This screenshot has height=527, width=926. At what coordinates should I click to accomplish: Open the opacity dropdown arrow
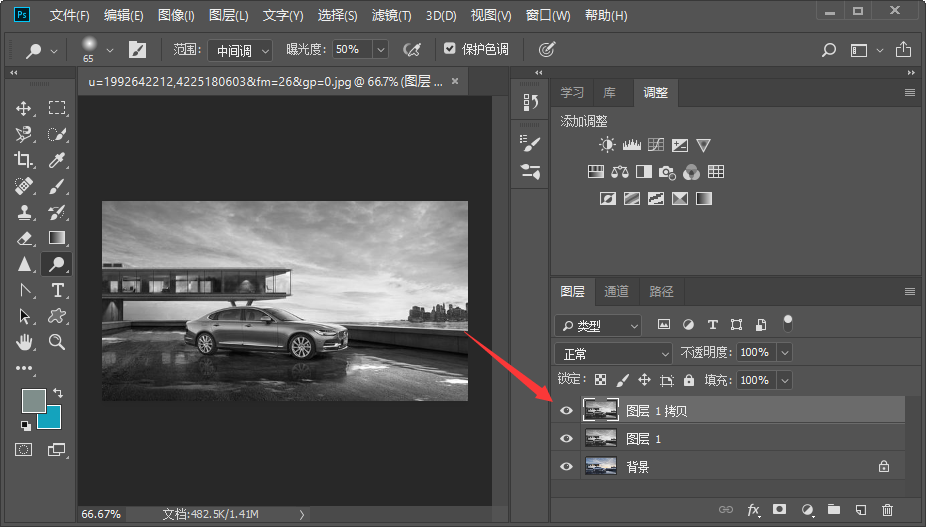point(785,353)
